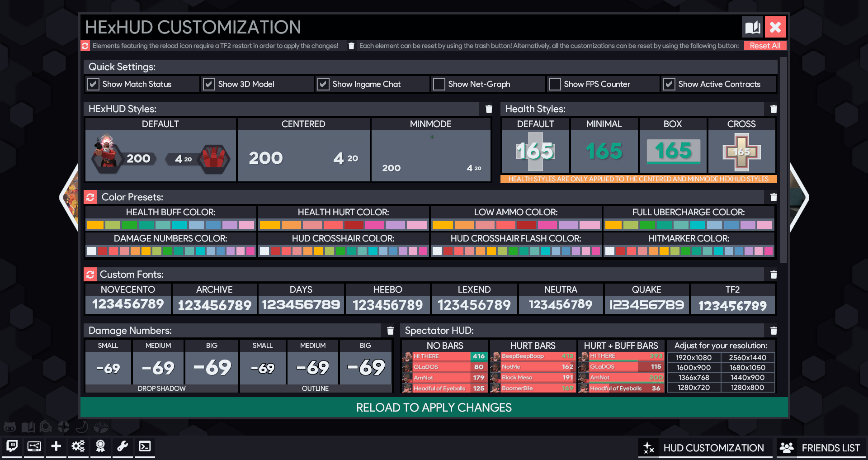
Task: Click the left navigation arrow
Action: pyautogui.click(x=69, y=197)
